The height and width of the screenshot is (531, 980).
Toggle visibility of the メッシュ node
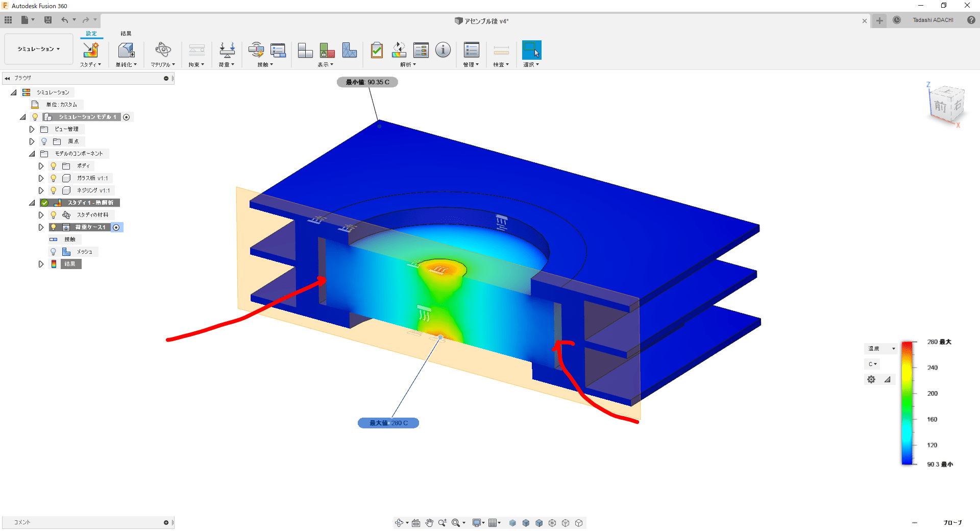pyautogui.click(x=53, y=251)
